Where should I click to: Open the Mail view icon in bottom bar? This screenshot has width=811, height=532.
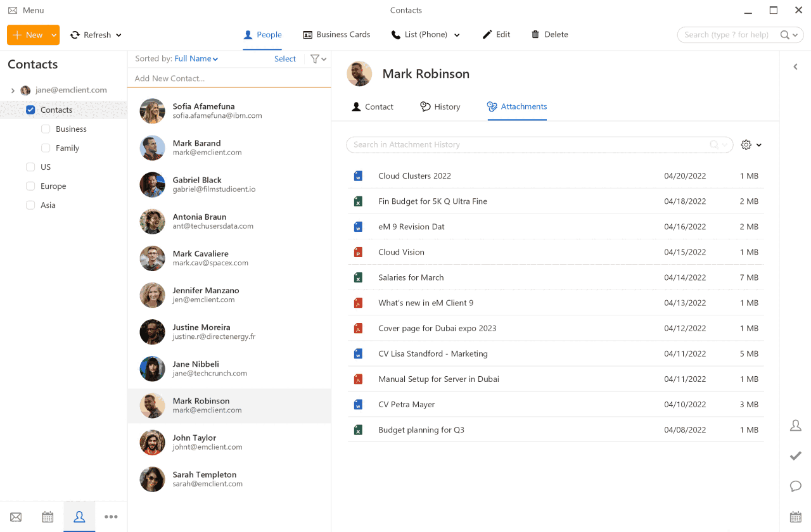(16, 517)
